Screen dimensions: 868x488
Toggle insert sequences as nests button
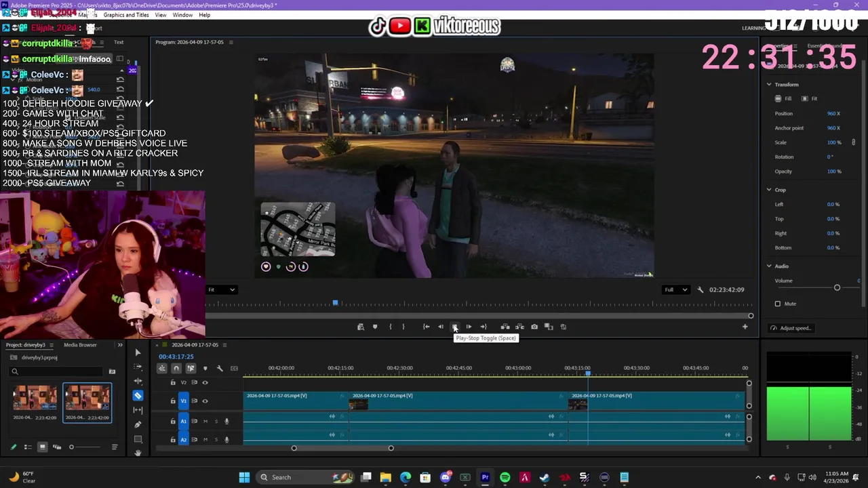[161, 368]
